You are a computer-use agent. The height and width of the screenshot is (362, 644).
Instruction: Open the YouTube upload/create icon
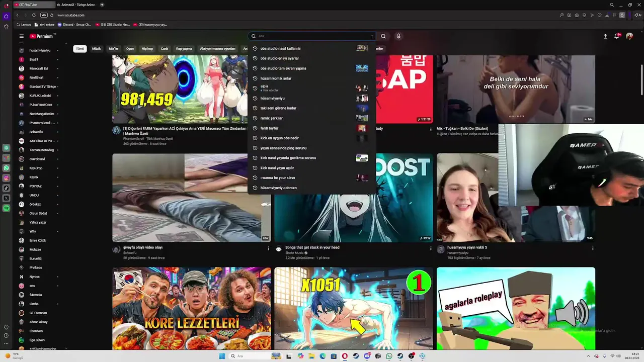tap(605, 36)
